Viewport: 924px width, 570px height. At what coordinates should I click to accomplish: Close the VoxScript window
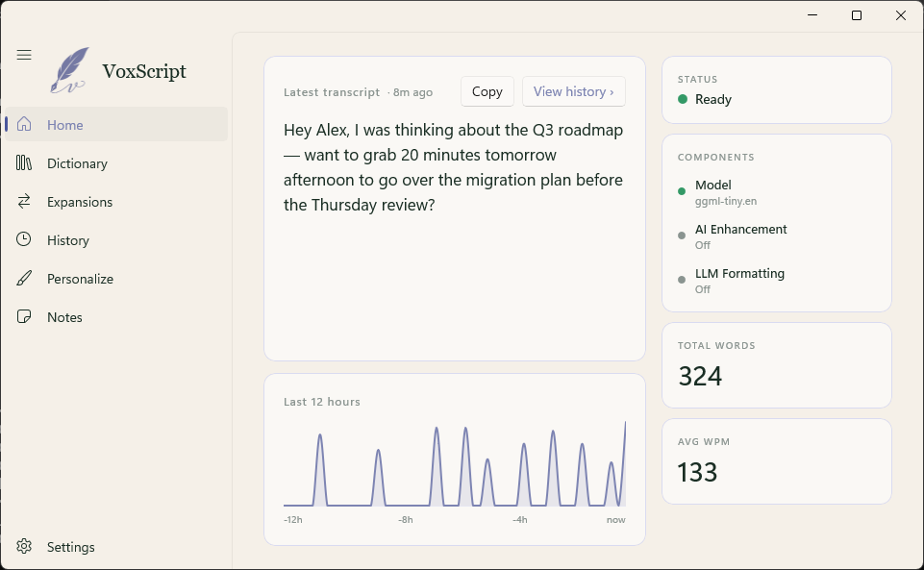coord(900,15)
